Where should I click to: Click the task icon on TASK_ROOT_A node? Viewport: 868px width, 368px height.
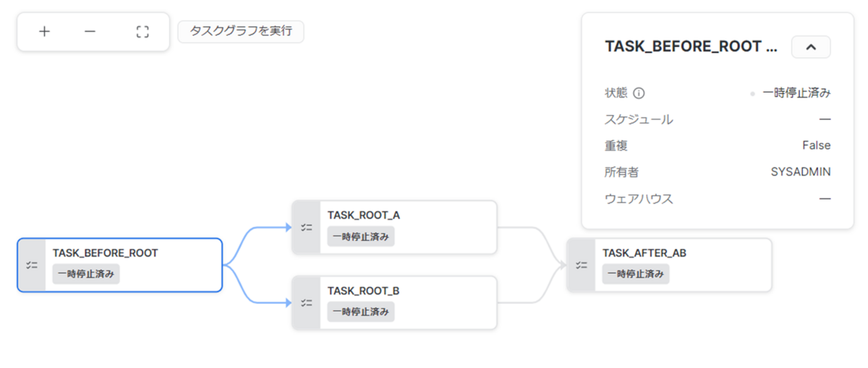click(x=307, y=228)
